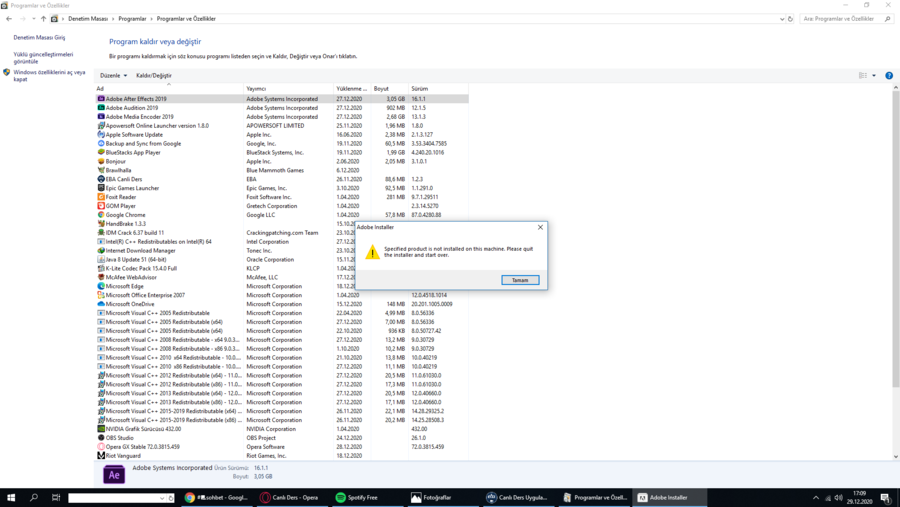Image resolution: width=900 pixels, height=507 pixels.
Task: Select Java 8 Update 51 (64-bit) row
Action: coord(281,260)
